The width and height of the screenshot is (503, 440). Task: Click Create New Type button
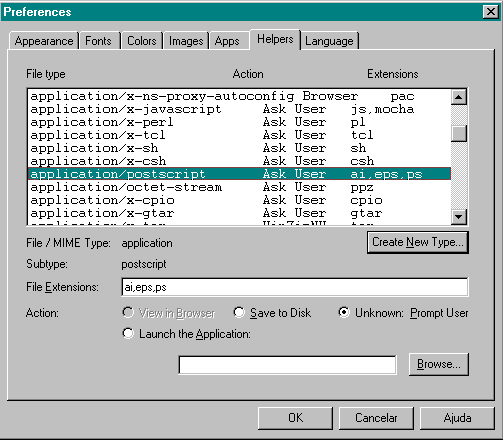418,242
